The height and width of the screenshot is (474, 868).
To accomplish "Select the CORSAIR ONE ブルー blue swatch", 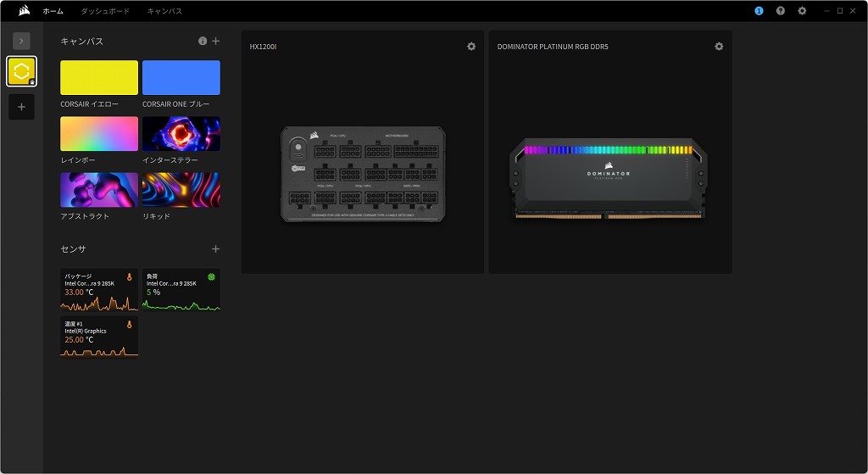I will click(181, 77).
